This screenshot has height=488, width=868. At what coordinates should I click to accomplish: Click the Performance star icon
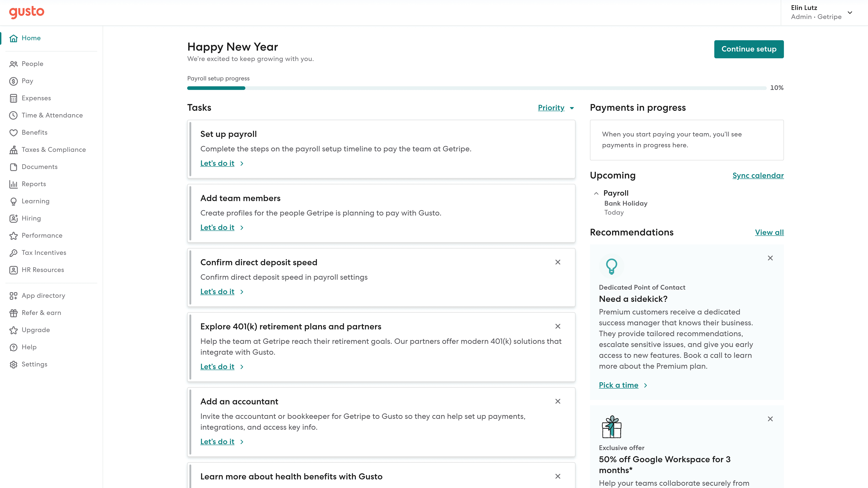click(13, 236)
